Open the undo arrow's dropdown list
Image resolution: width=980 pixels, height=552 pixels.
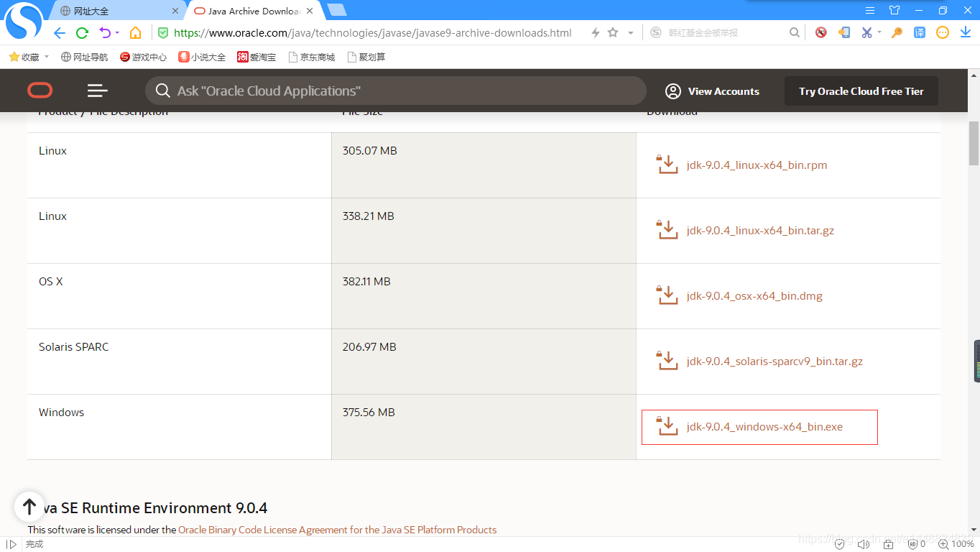click(117, 33)
